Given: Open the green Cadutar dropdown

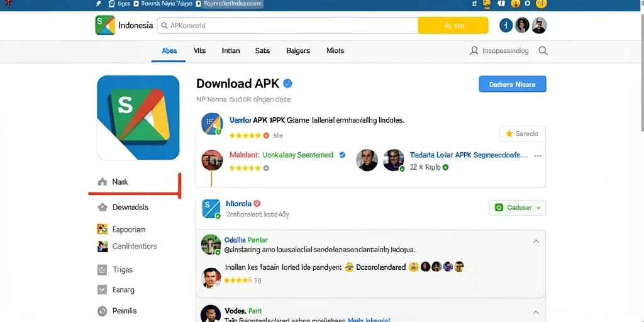Looking at the screenshot, I should [517, 208].
